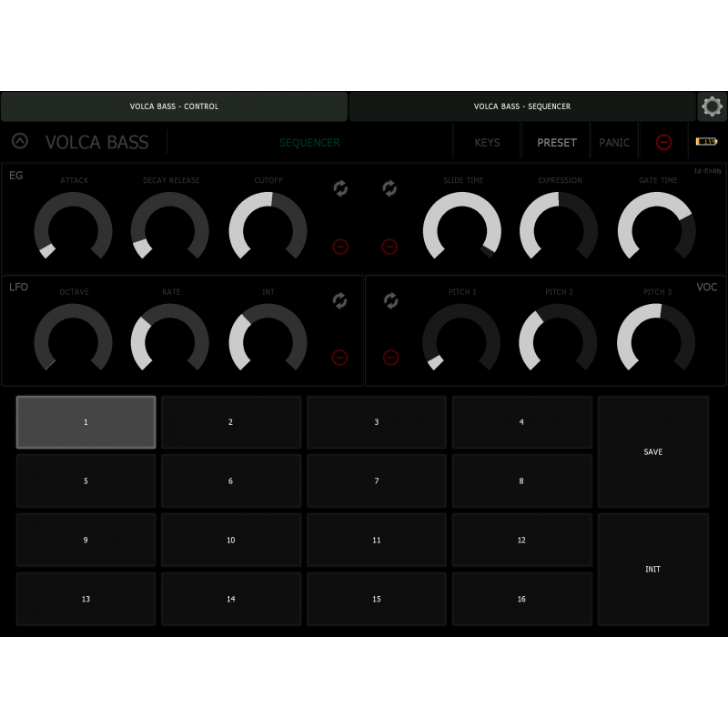Select preset slot 7

376,480
